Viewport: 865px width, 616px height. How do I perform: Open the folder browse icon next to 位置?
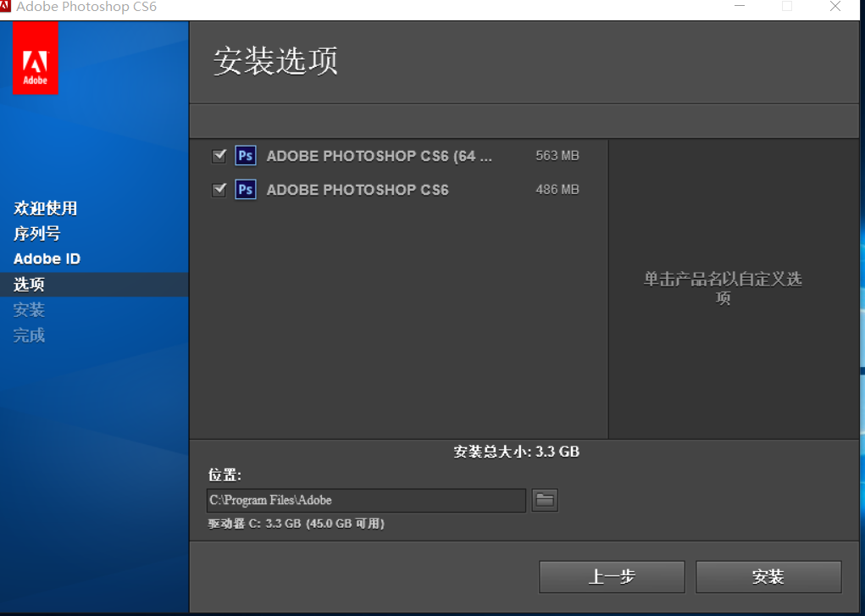545,500
